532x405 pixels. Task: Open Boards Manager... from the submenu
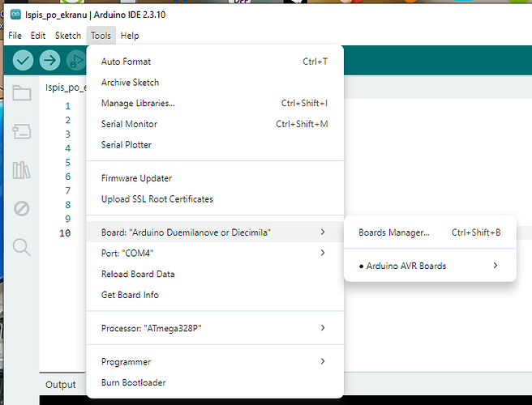point(430,232)
